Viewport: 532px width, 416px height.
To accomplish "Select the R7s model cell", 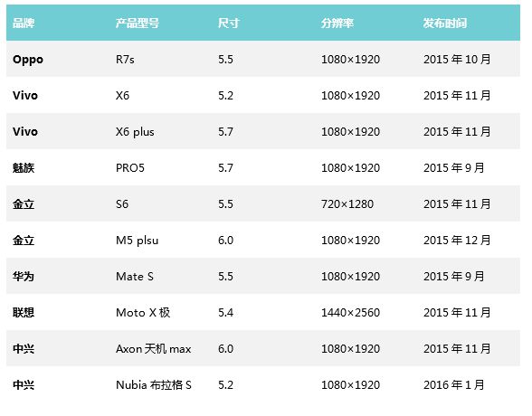I will (125, 60).
